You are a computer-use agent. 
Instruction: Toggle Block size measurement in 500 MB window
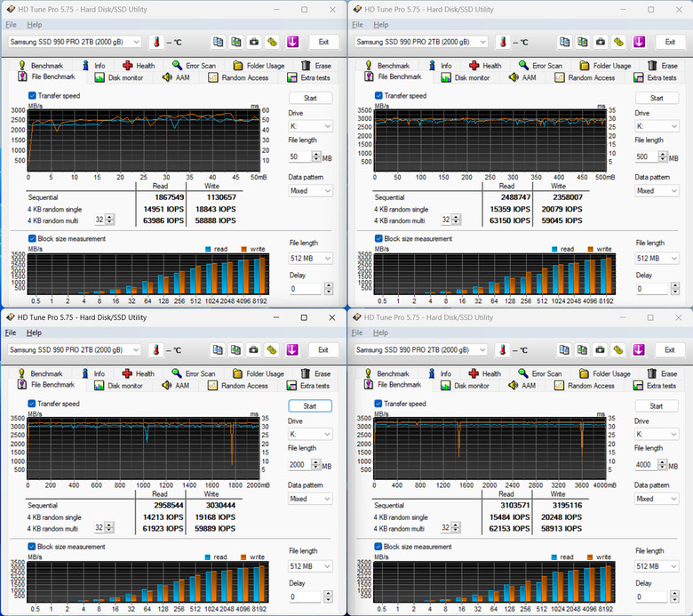coord(378,239)
